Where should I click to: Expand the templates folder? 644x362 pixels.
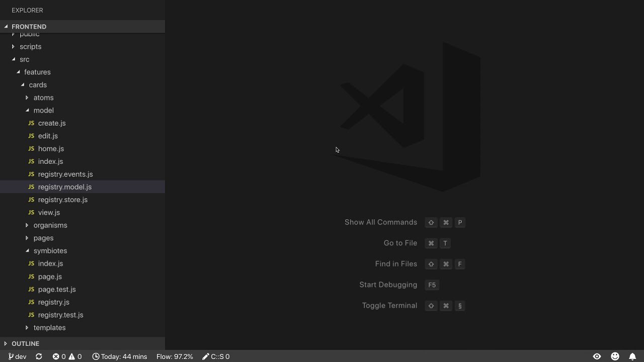(83, 328)
